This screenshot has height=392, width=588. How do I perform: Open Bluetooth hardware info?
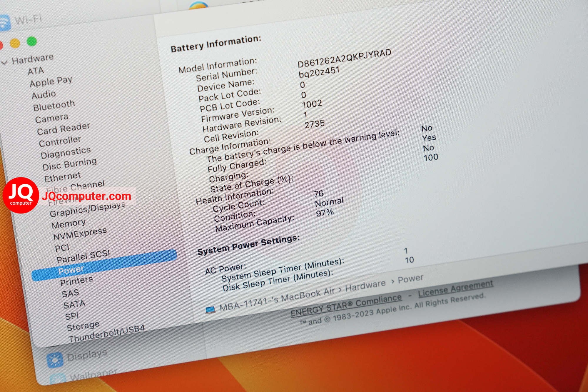tap(54, 106)
